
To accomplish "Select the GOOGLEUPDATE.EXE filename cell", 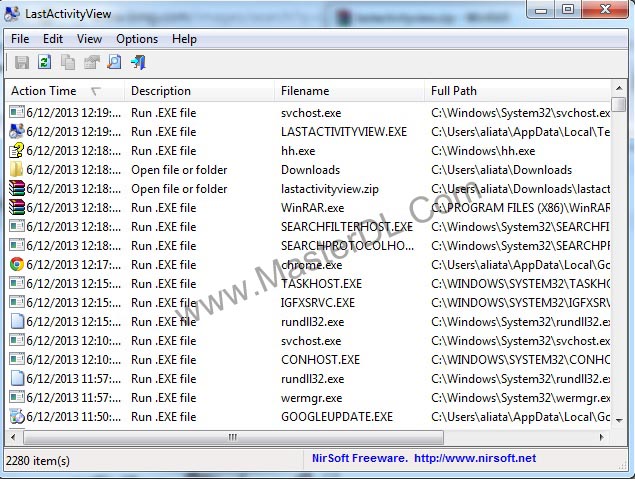I will point(337,417).
